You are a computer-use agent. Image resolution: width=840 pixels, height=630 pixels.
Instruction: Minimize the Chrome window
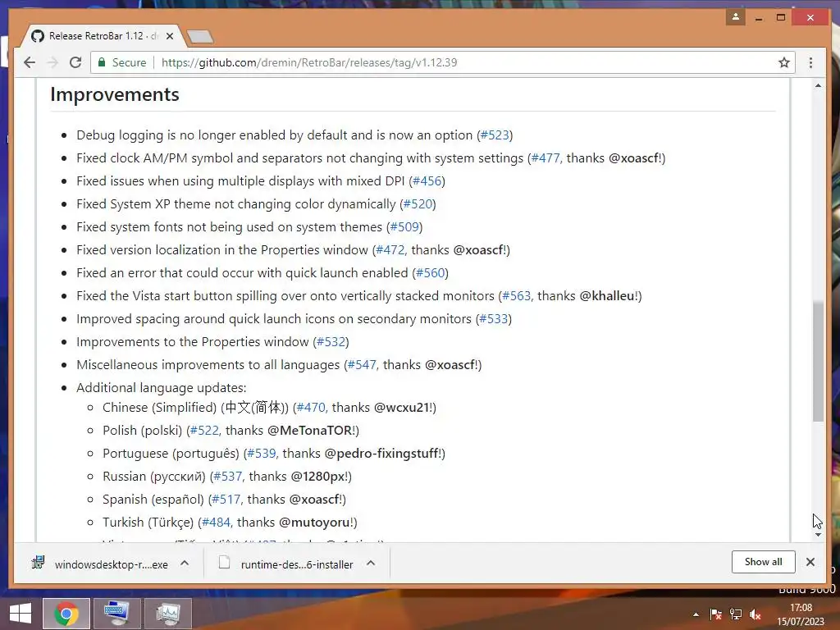point(759,18)
